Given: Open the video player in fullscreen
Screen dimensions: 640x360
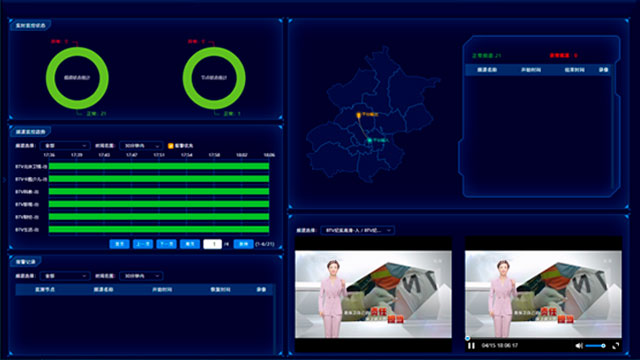Looking at the screenshot, I should tap(616, 346).
